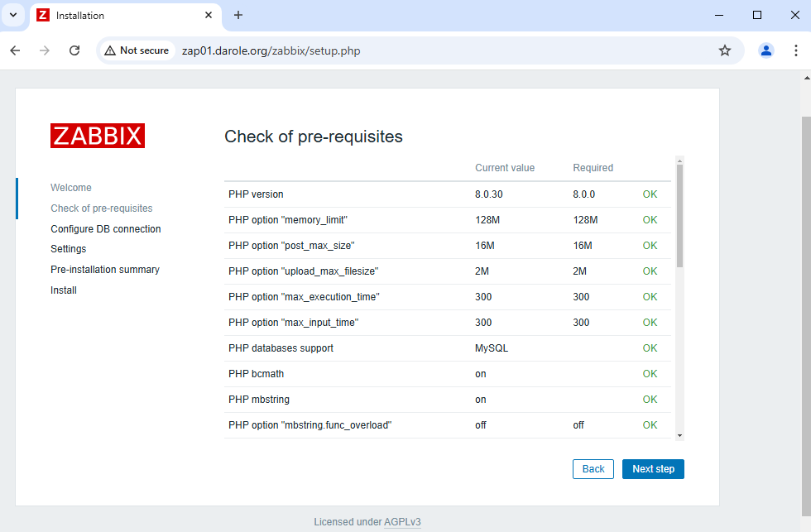Click the pre-requisites list scrollbar thumb
Image resolution: width=811 pixels, height=532 pixels.
point(679,216)
